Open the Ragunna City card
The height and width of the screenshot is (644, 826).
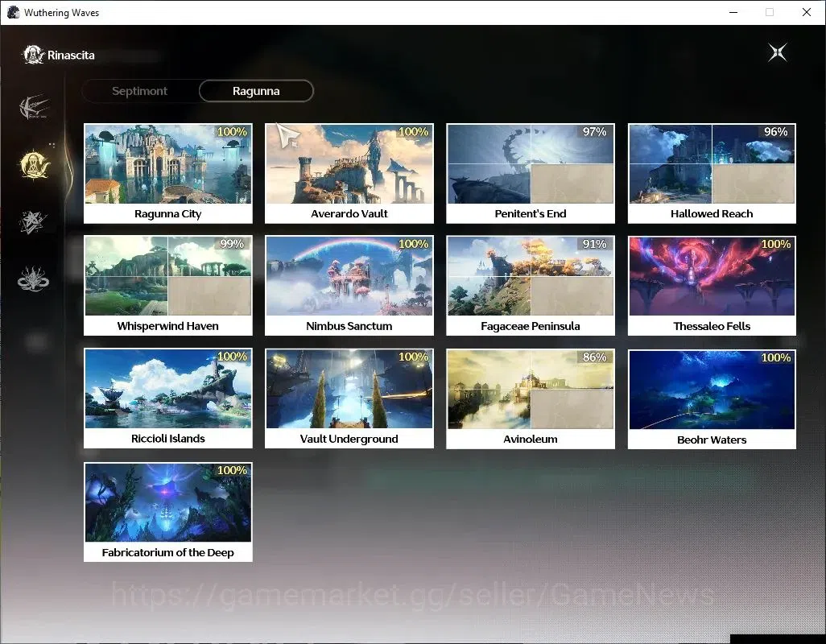click(168, 173)
